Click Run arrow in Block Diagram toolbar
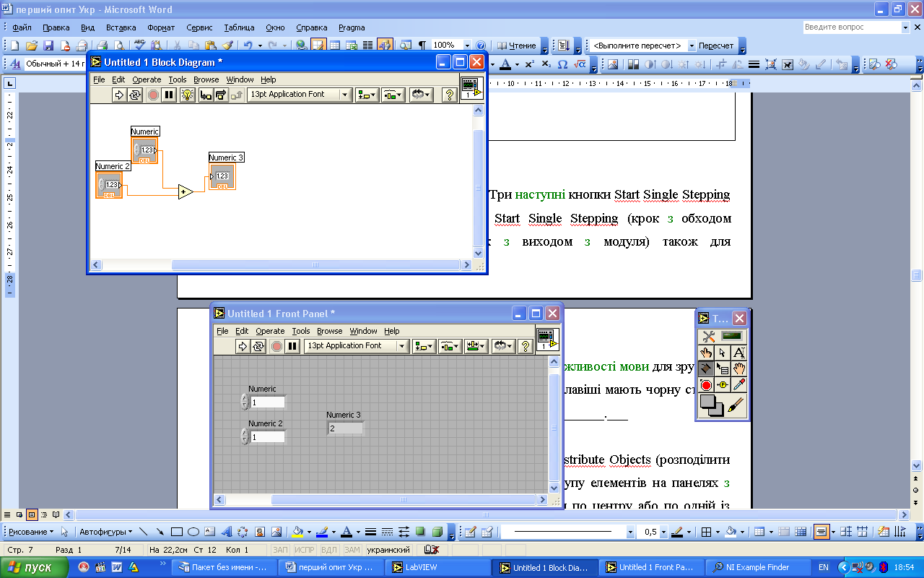Image resolution: width=924 pixels, height=578 pixels. [x=121, y=95]
